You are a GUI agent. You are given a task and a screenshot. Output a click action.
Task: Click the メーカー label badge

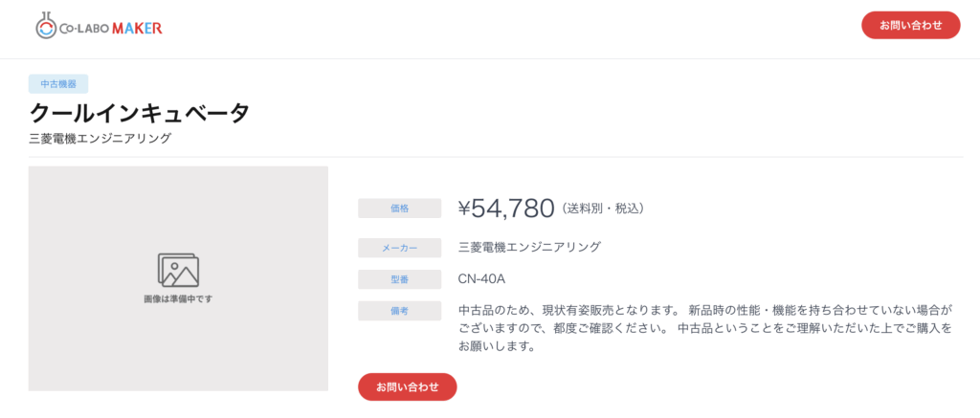click(x=399, y=248)
